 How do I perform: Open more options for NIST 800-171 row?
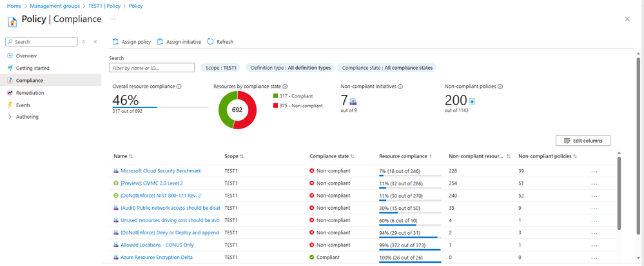coord(594,196)
